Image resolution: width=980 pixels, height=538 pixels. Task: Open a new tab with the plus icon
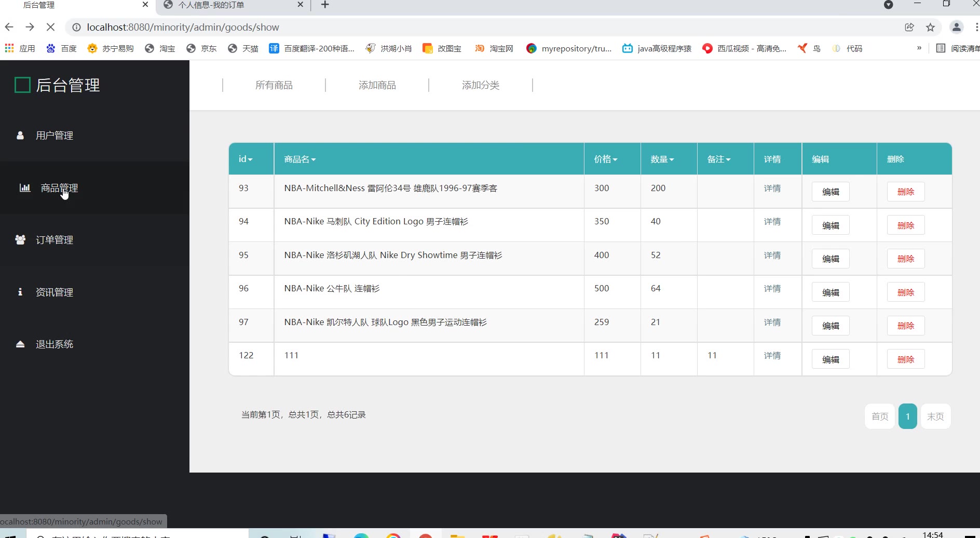pyautogui.click(x=325, y=5)
